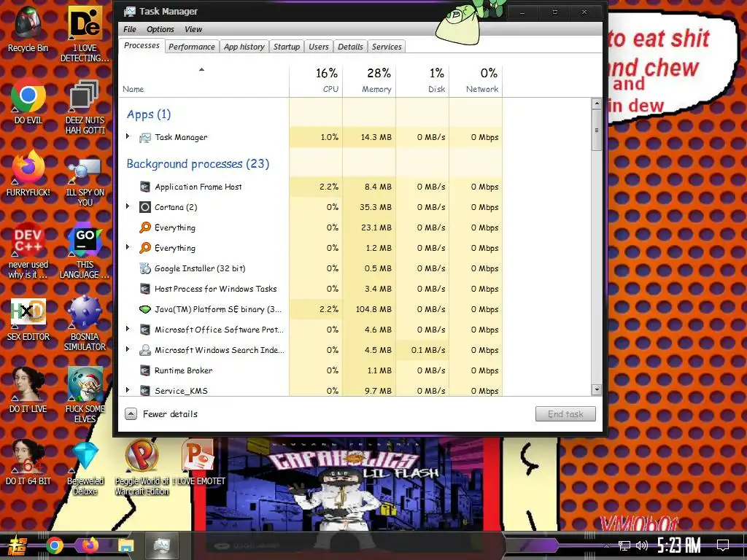Open the HxD SEX EDITOR desktop shortcut

click(28, 318)
